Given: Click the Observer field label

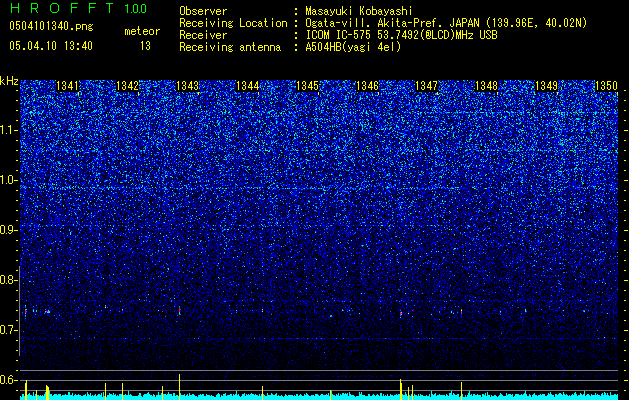Looking at the screenshot, I should click(x=203, y=11).
